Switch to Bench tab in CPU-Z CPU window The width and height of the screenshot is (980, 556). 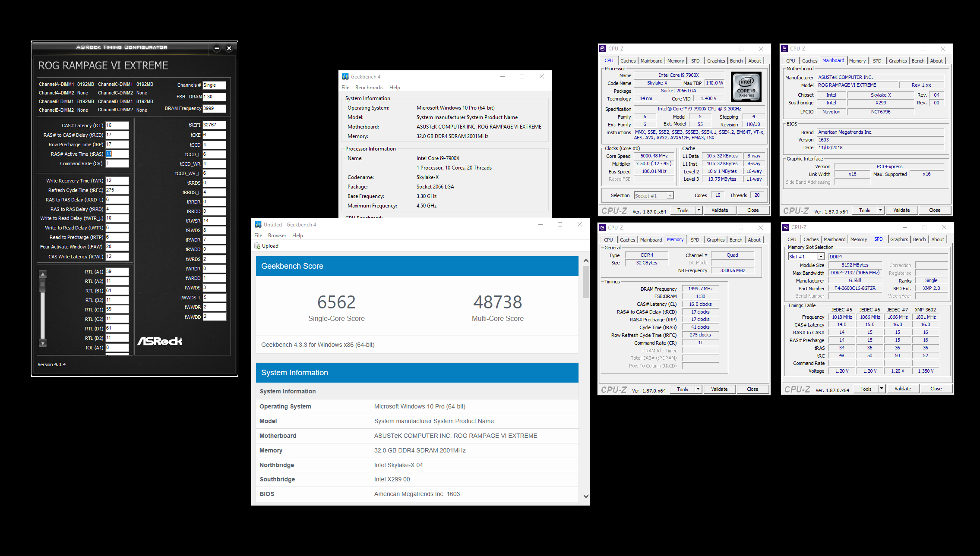(737, 61)
